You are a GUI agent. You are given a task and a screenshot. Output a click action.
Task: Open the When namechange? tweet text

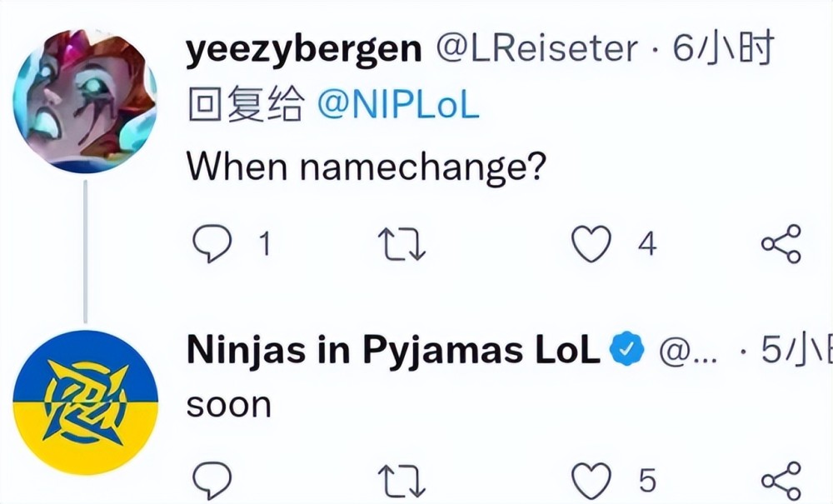(x=366, y=167)
